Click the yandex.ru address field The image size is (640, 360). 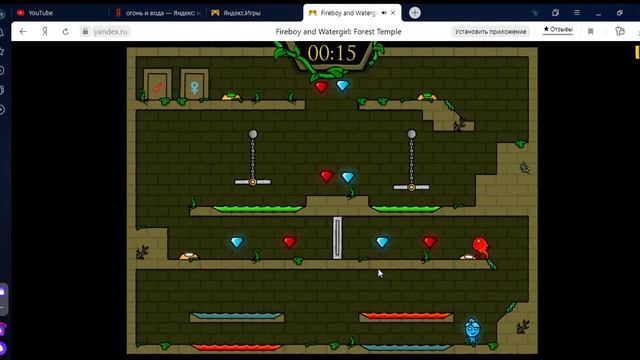[110, 31]
